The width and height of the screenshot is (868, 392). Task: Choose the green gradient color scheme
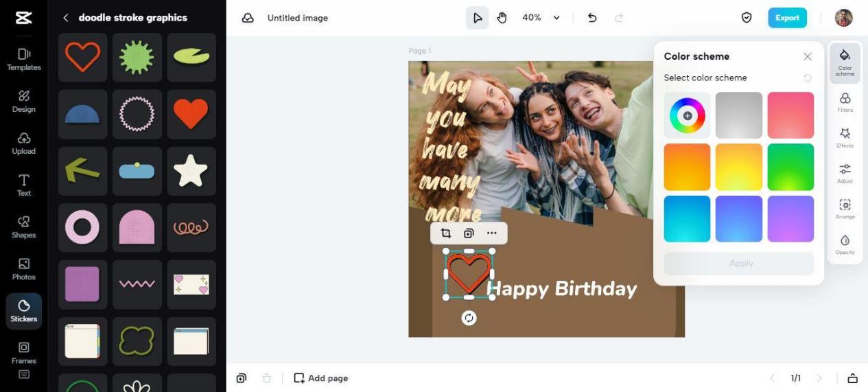tap(790, 167)
